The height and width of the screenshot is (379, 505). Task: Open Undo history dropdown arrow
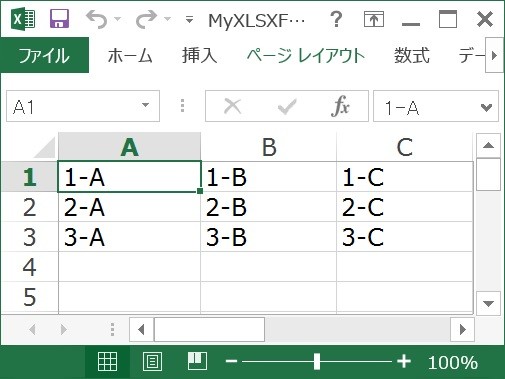[117, 19]
